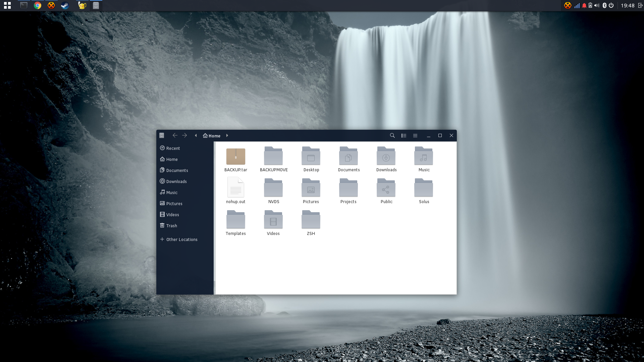Open the red notification bell in tray
Screen dimensions: 644x362
click(584, 5)
